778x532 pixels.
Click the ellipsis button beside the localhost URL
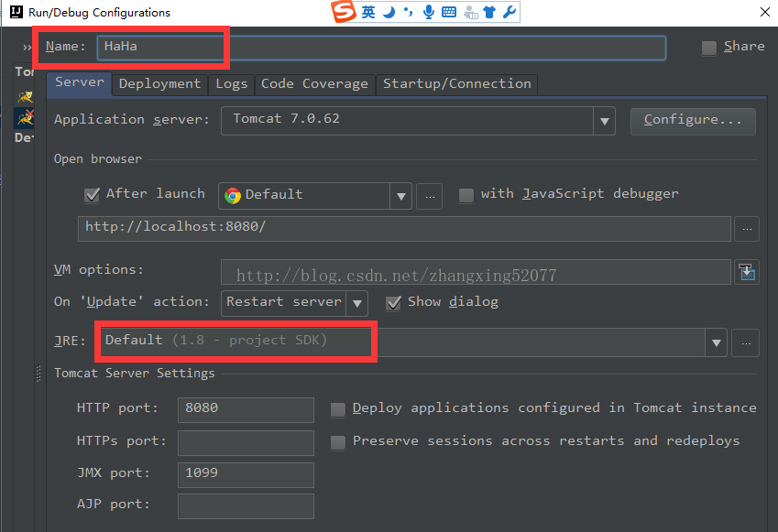pyautogui.click(x=747, y=229)
